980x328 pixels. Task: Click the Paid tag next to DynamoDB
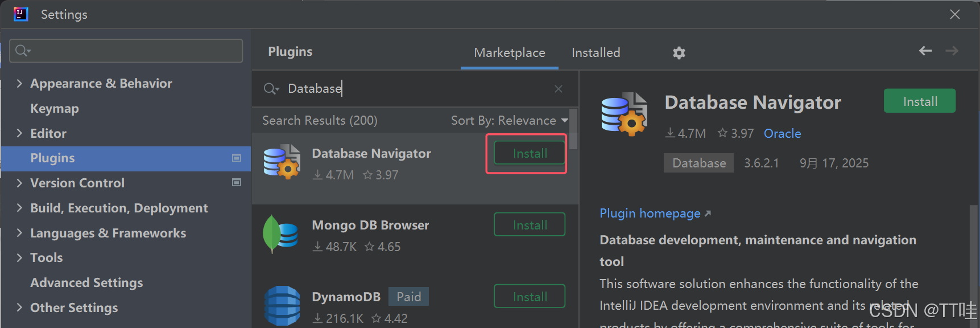coord(408,297)
